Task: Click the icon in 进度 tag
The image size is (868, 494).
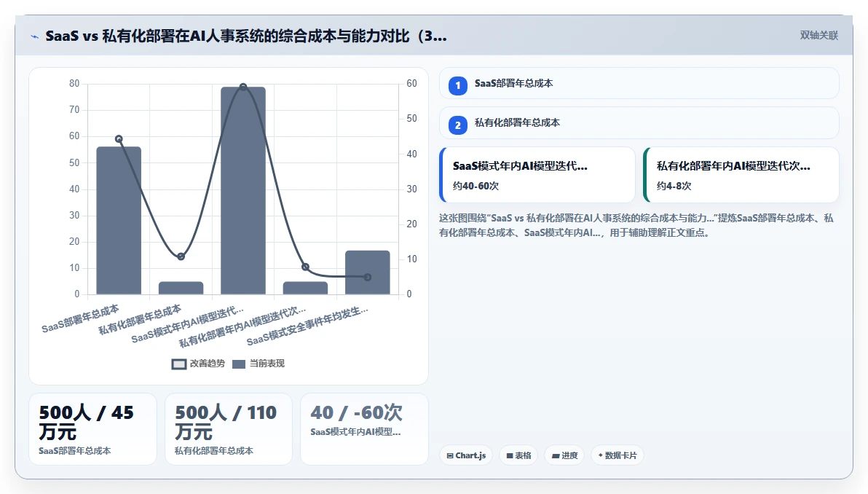Action: tap(555, 456)
